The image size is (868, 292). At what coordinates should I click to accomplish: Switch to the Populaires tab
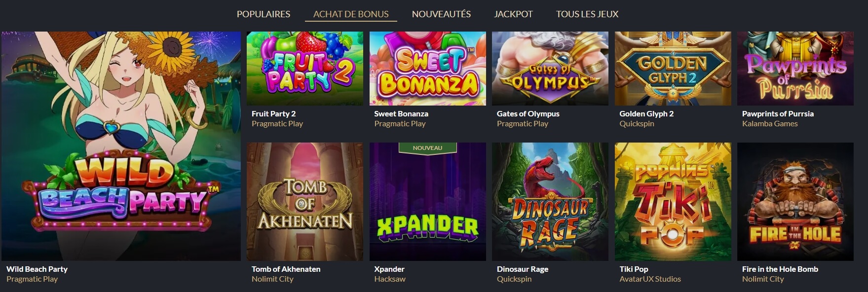(x=264, y=14)
